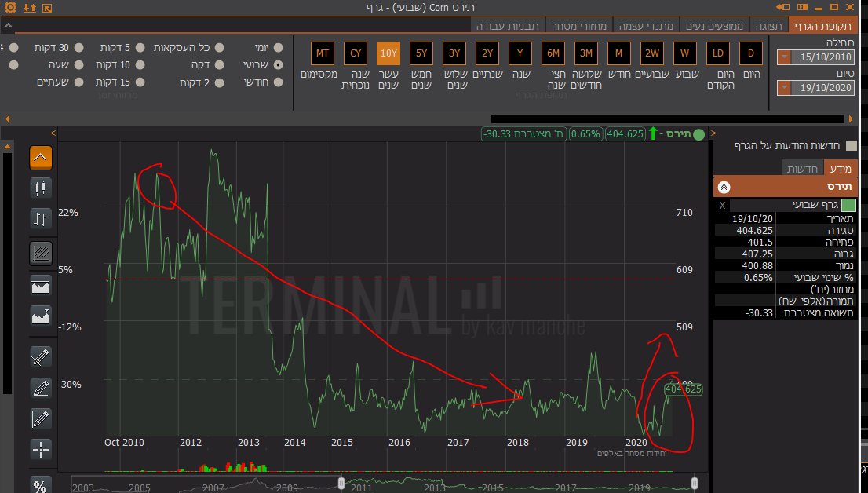Activate the crosshair cursor tool
The height and width of the screenshot is (493, 868).
(x=40, y=450)
